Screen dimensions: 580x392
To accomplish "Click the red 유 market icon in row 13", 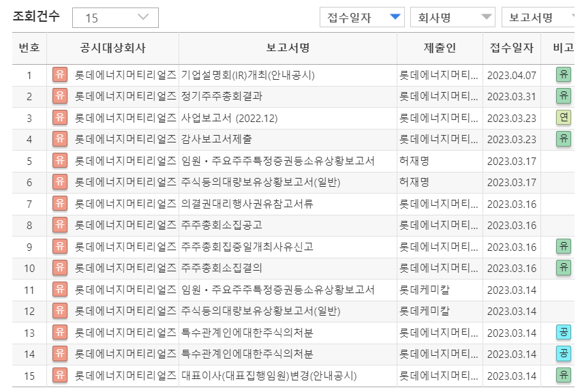I will tap(59, 332).
